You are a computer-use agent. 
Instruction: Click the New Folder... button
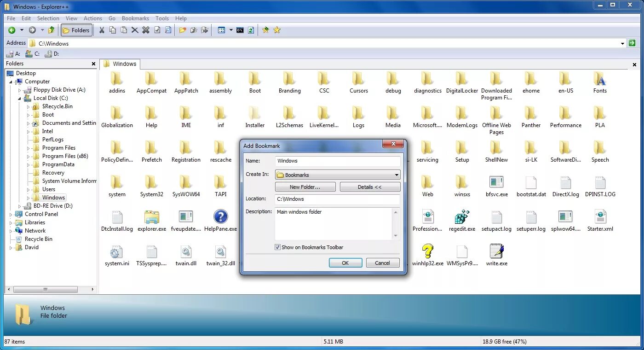tap(305, 187)
